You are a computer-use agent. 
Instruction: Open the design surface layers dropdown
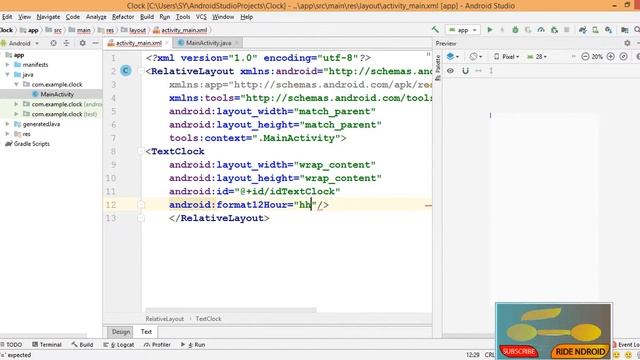(453, 57)
